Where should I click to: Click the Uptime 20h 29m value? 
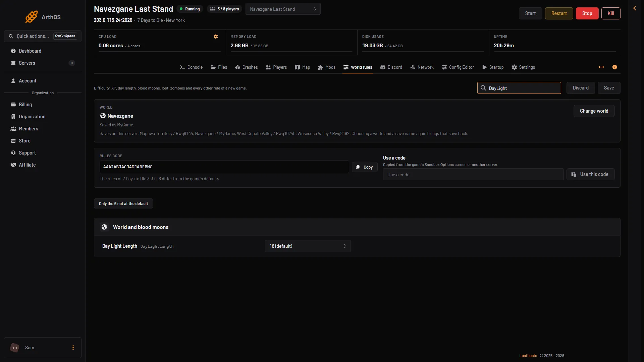503,46
